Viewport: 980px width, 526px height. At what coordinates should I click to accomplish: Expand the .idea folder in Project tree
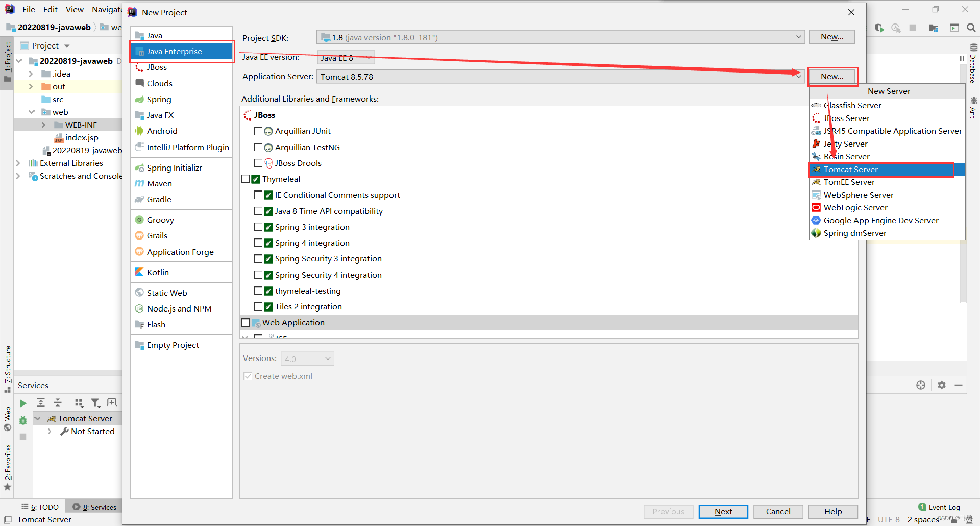point(31,74)
